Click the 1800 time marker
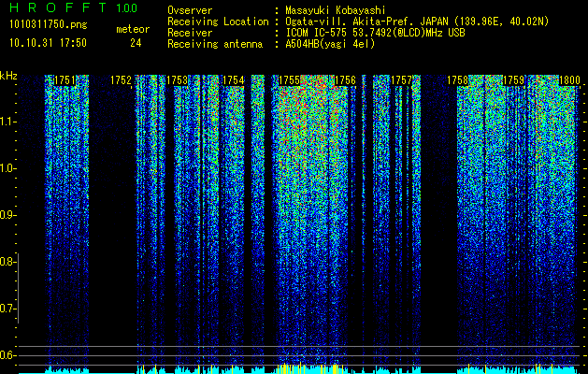 [569, 80]
